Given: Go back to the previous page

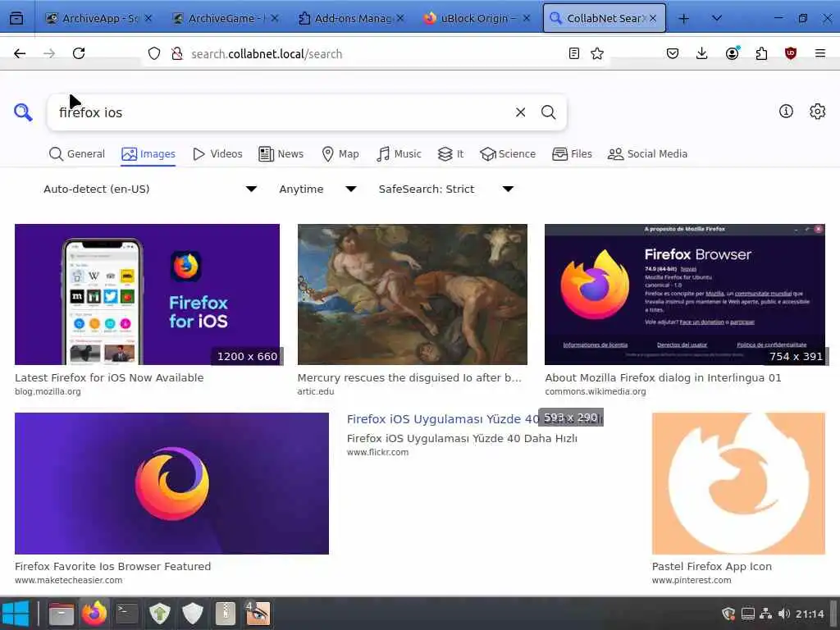Looking at the screenshot, I should [x=20, y=53].
